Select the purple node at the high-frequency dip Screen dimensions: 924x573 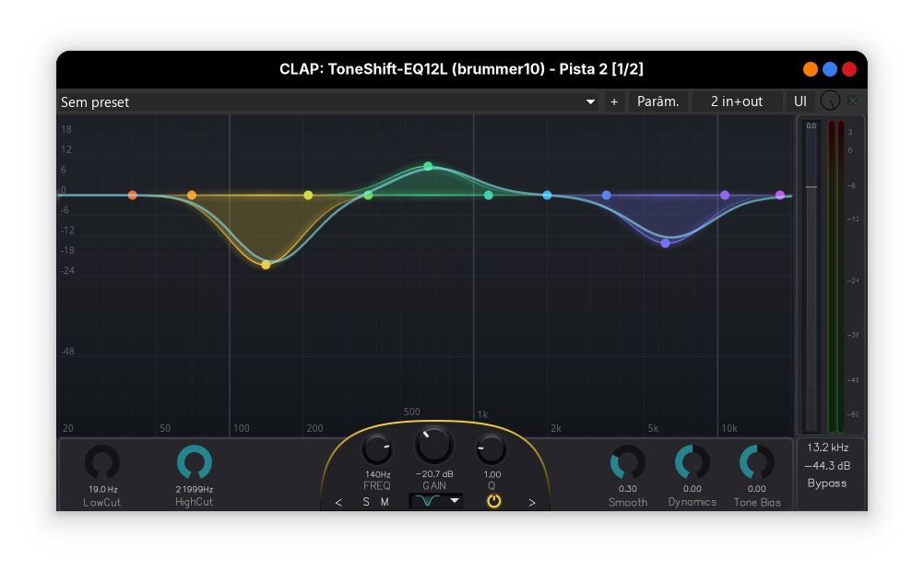665,243
